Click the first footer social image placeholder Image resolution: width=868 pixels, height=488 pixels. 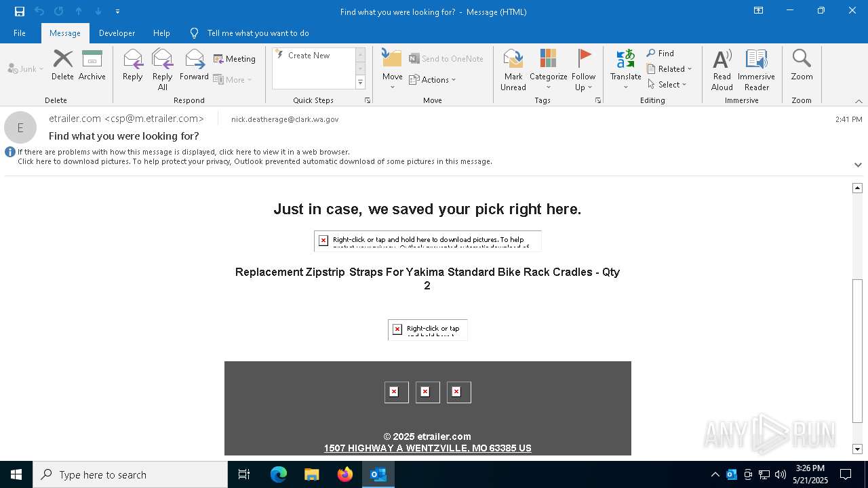(x=396, y=392)
